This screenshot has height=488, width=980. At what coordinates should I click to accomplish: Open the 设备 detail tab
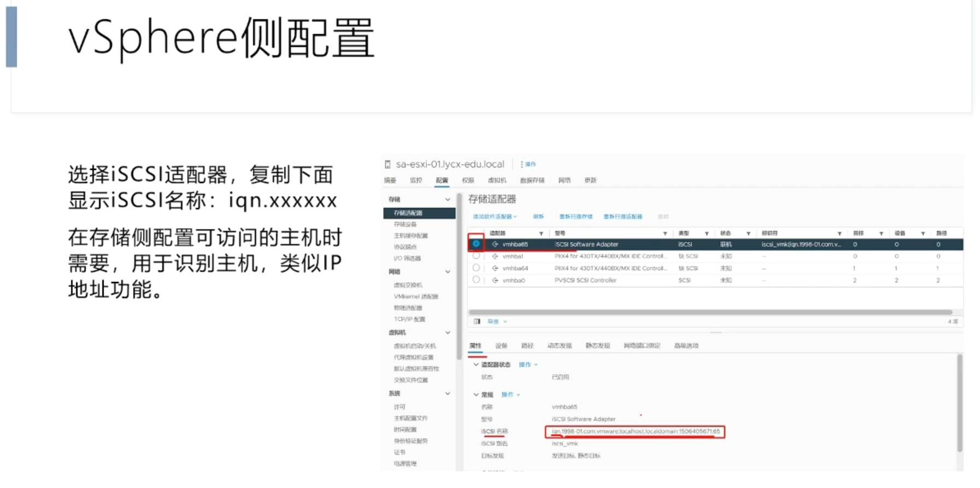501,346
